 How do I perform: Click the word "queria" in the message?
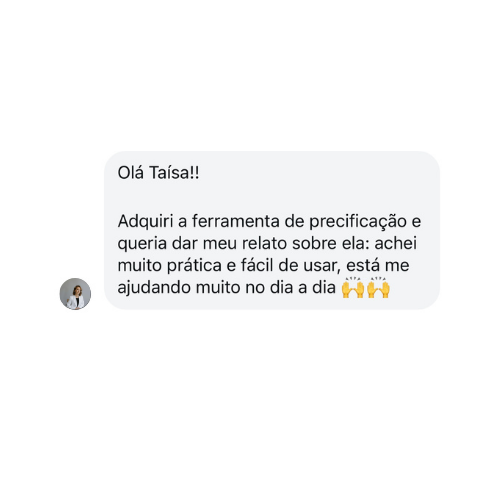click(x=142, y=243)
